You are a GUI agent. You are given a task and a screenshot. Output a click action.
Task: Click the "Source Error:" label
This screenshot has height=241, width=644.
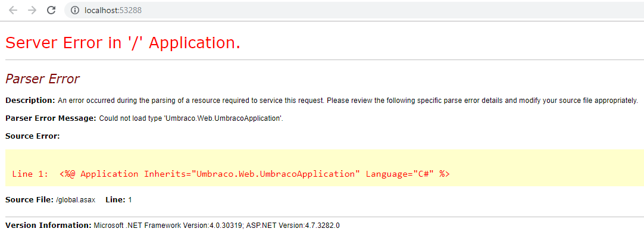33,136
